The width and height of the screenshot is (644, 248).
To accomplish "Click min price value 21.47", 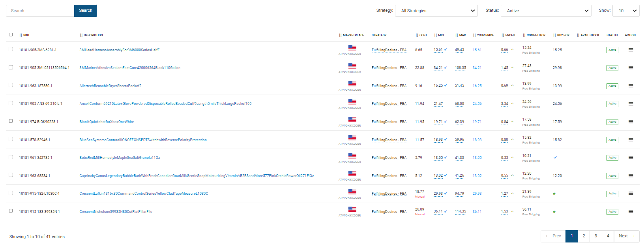I will [438, 104].
